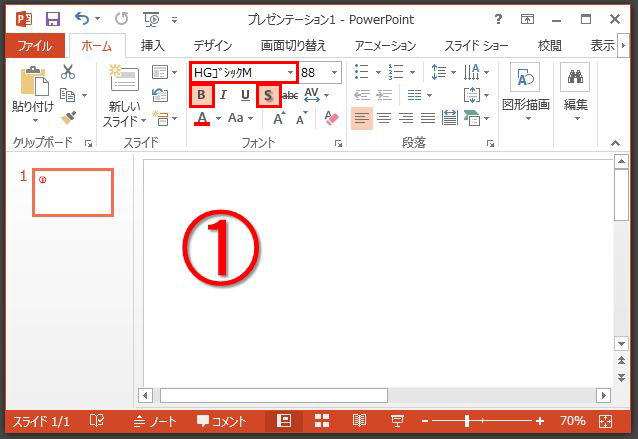Image resolution: width=638 pixels, height=439 pixels.
Task: Paste with the 貼り付け clipboard button
Action: click(x=33, y=94)
